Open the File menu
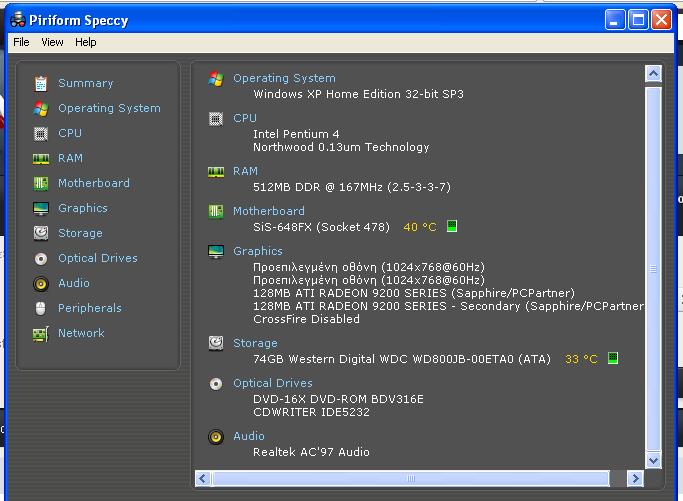The width and height of the screenshot is (683, 501). tap(21, 42)
